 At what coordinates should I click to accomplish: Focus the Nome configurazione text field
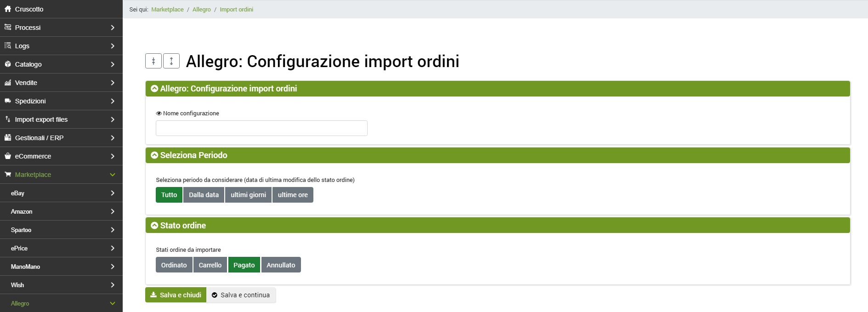pos(261,128)
